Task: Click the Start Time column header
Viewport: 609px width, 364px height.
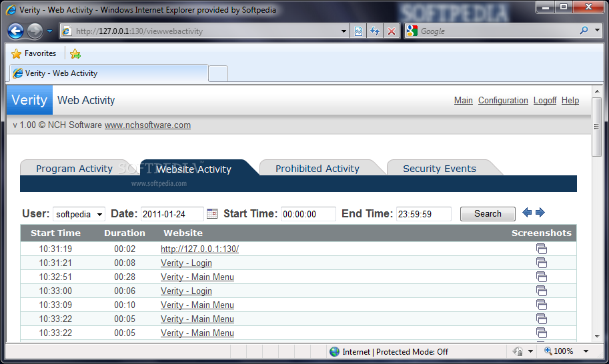Action: click(x=55, y=233)
